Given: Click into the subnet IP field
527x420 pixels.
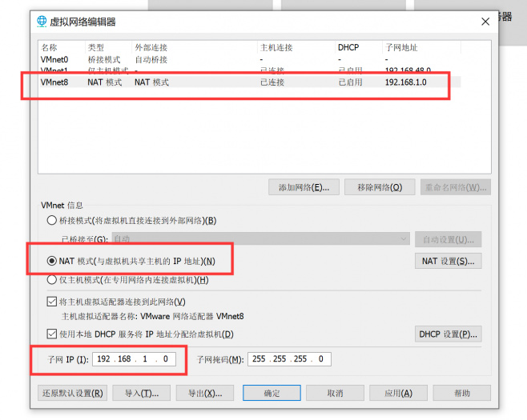Looking at the screenshot, I should (134, 359).
